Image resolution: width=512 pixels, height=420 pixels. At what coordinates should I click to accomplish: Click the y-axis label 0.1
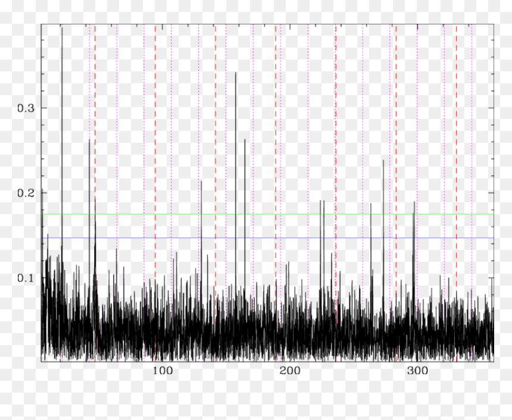tap(26, 278)
